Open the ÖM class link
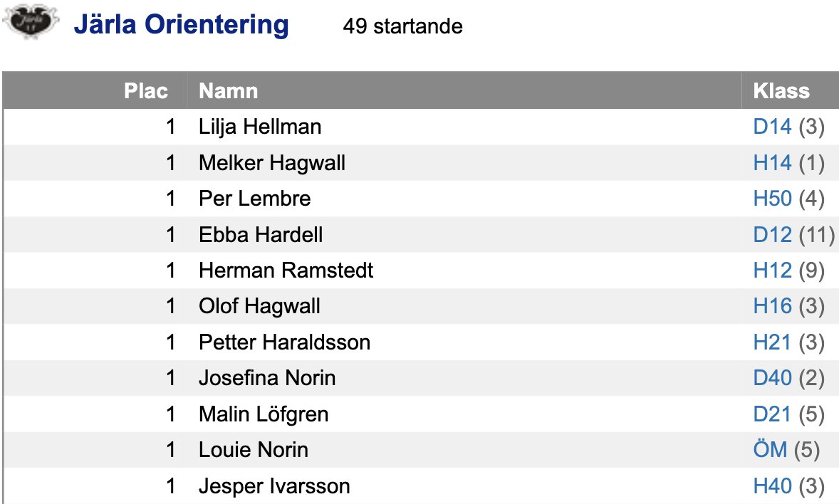The height and width of the screenshot is (504, 839). (770, 449)
